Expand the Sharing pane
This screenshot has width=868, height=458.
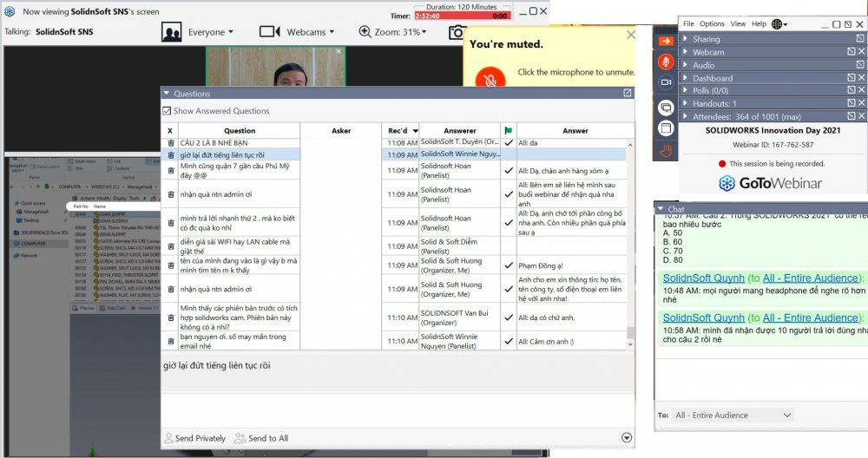pos(686,39)
